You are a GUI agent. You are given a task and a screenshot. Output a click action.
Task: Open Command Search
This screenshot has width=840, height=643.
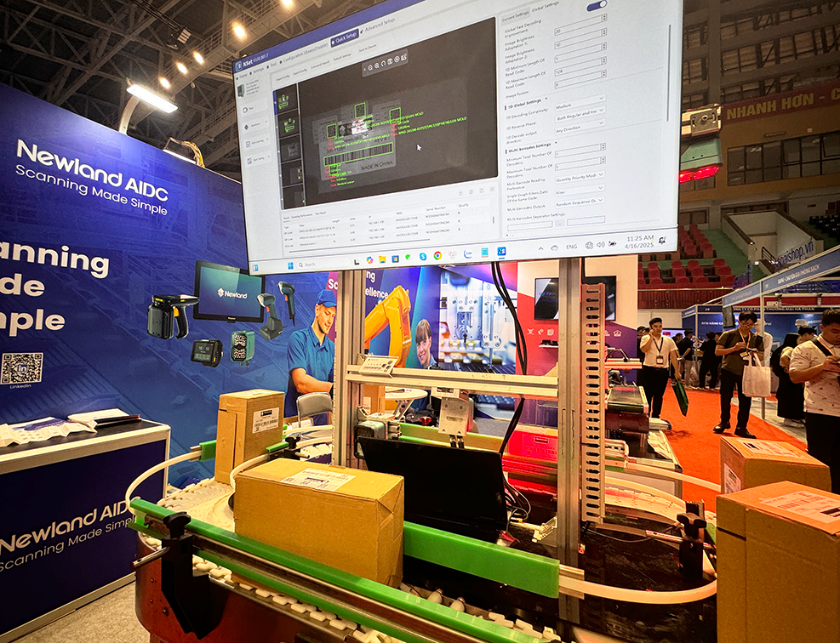[x=320, y=64]
